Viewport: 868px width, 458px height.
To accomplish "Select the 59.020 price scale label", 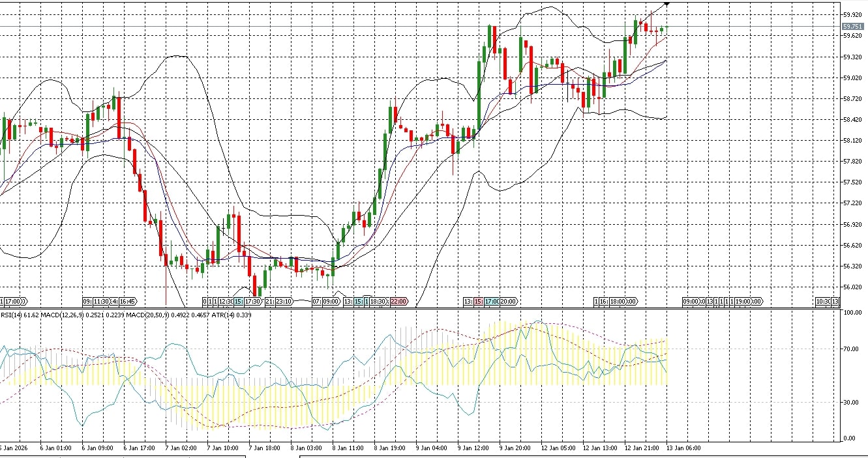I will [851, 78].
